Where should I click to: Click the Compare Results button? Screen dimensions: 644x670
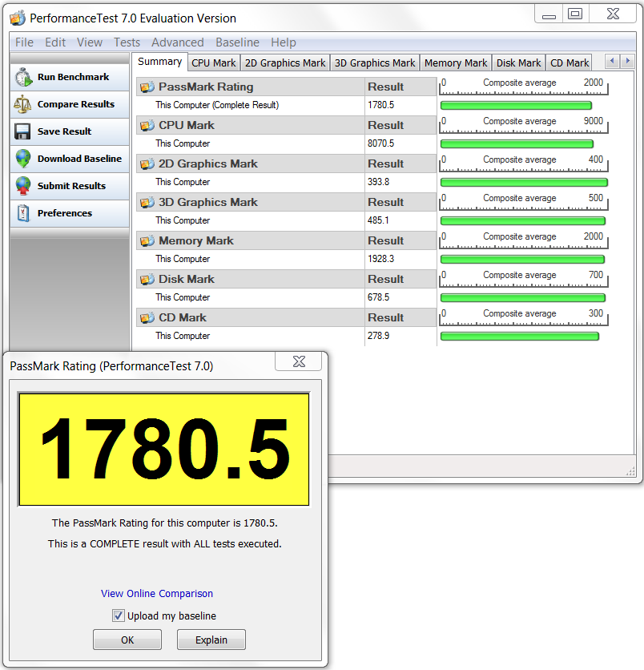(70, 105)
